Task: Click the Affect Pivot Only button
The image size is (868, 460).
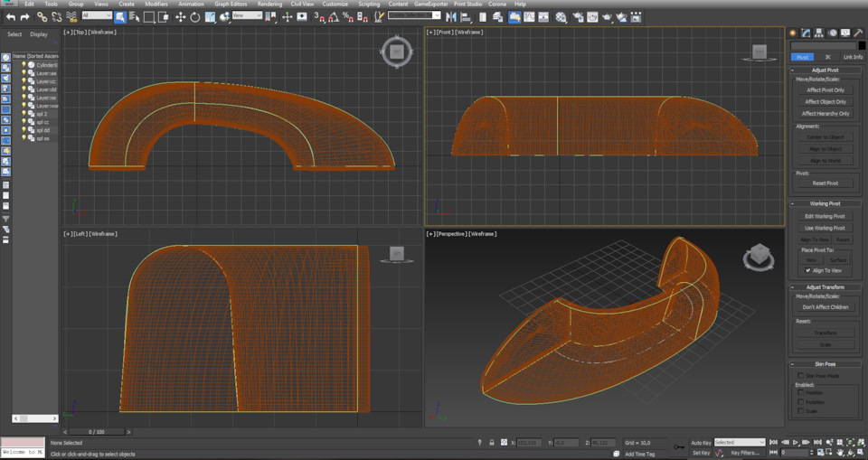Action: click(x=826, y=89)
